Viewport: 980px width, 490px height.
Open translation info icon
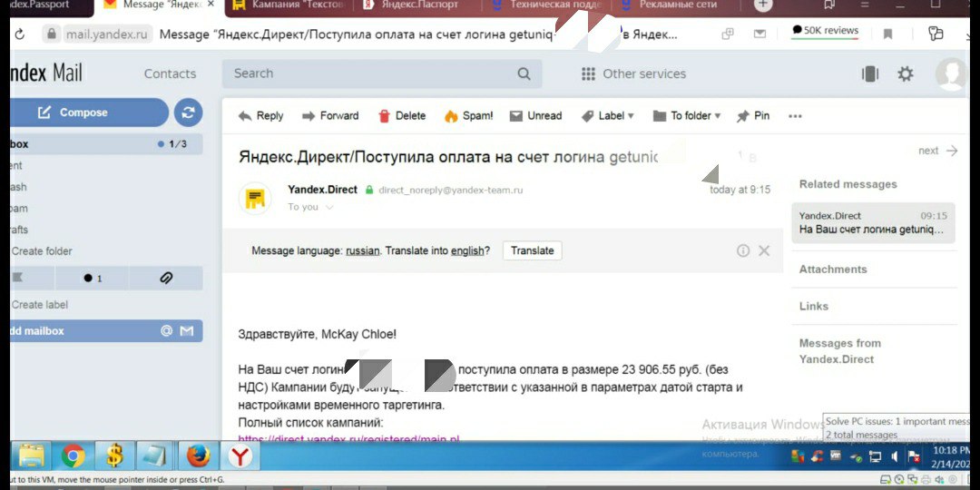743,250
